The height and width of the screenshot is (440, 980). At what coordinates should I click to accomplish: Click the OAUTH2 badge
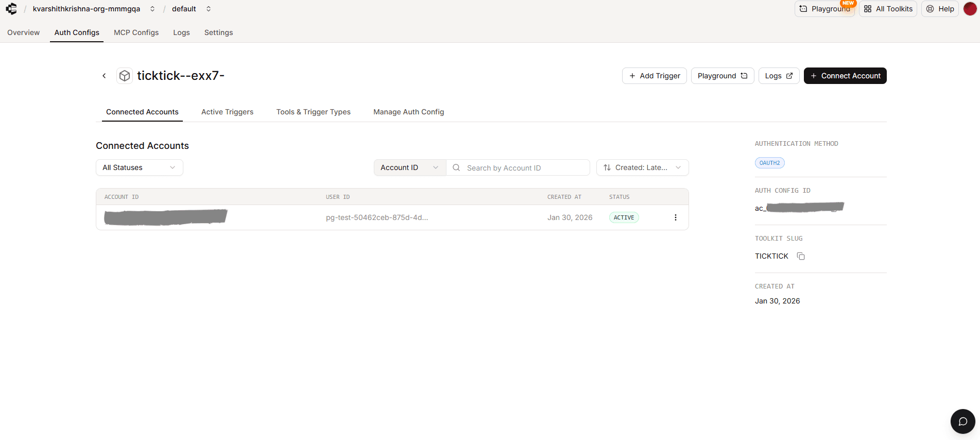click(x=770, y=163)
